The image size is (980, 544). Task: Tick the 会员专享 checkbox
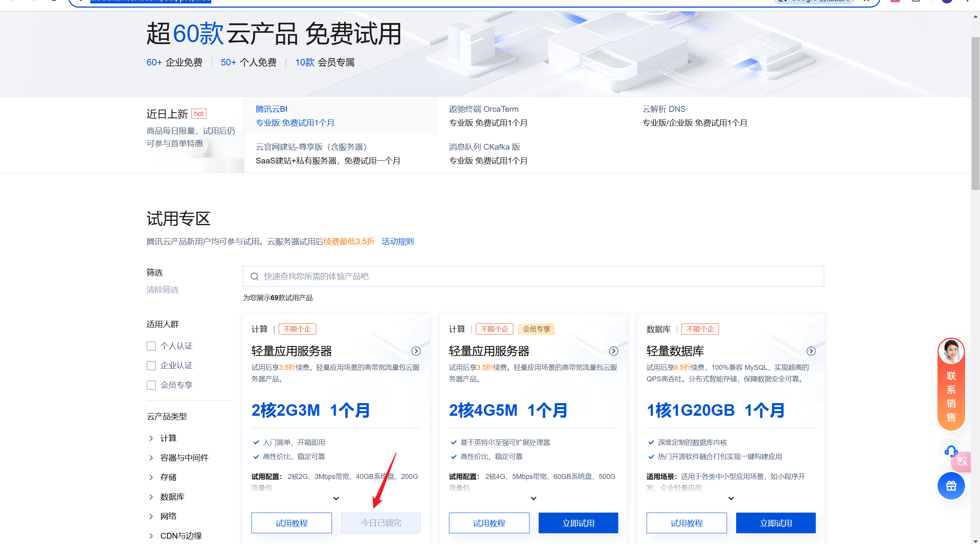pos(151,385)
